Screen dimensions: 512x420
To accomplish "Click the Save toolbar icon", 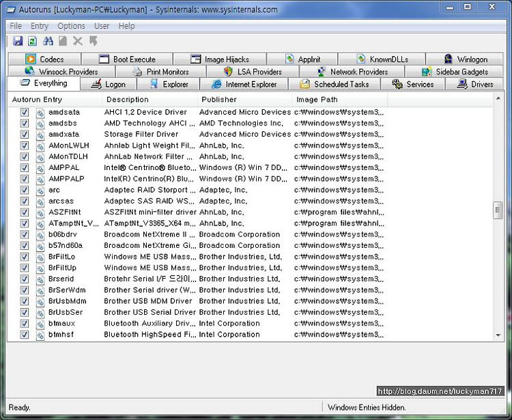I will click(x=18, y=41).
